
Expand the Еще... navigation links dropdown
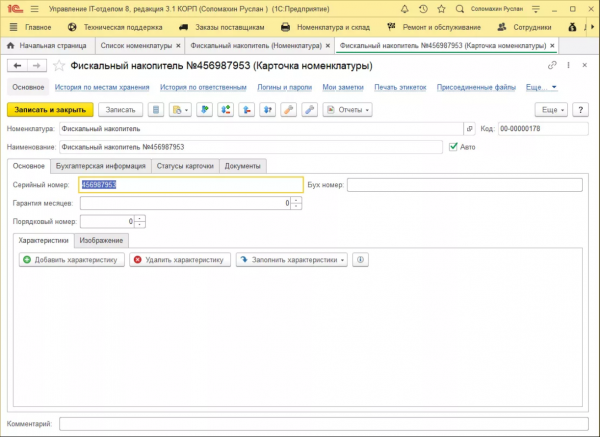click(x=541, y=87)
